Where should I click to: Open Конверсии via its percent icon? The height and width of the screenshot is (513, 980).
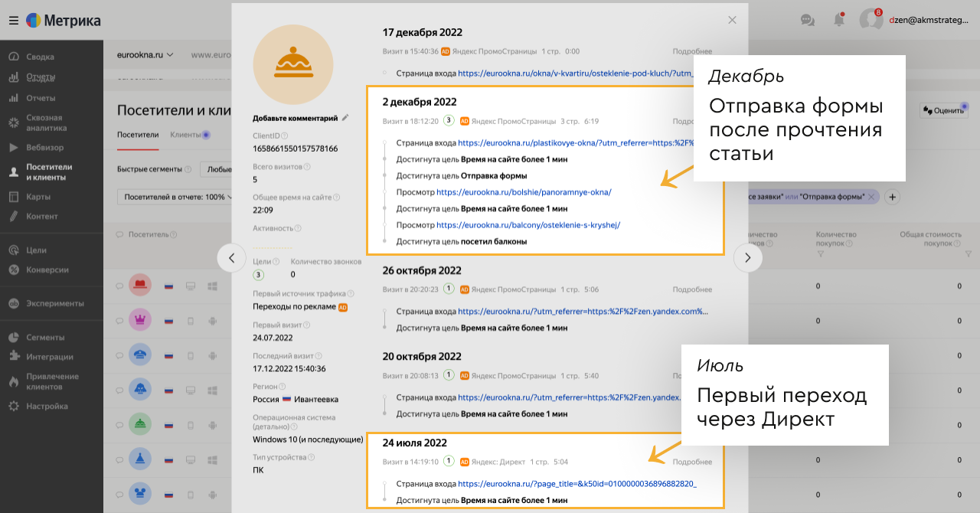(13, 270)
